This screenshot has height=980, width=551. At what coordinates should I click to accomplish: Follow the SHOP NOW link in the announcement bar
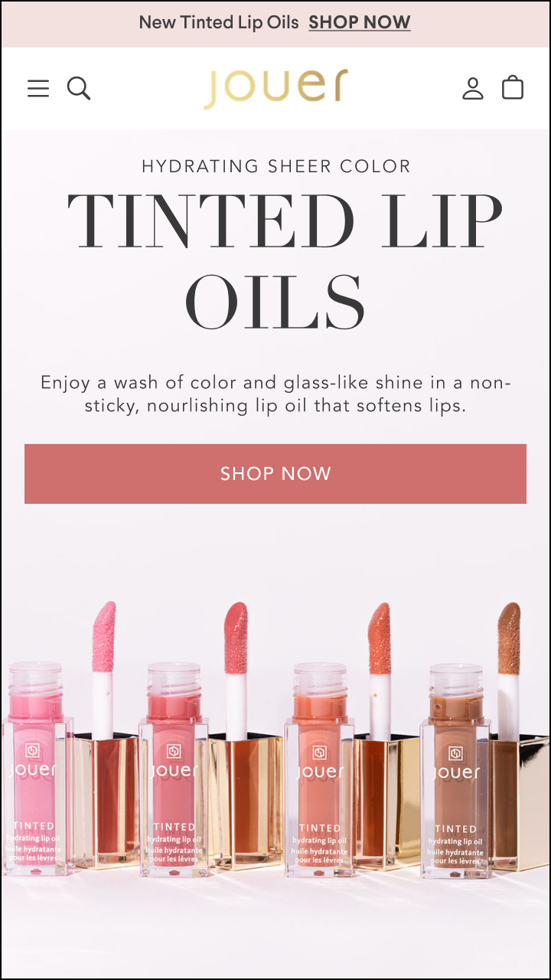(360, 23)
